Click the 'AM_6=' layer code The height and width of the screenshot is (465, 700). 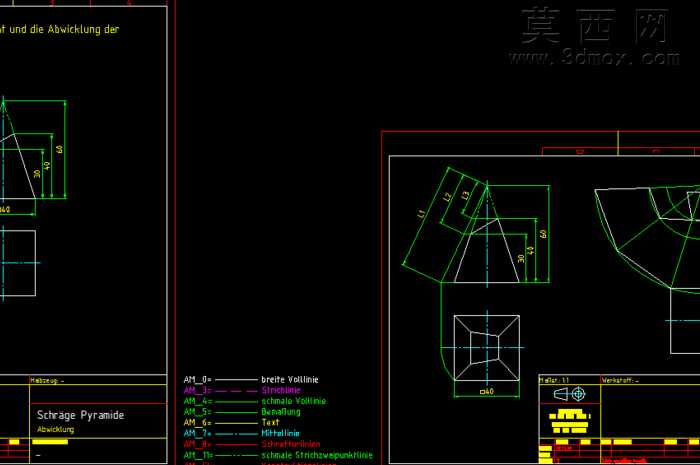(x=197, y=423)
